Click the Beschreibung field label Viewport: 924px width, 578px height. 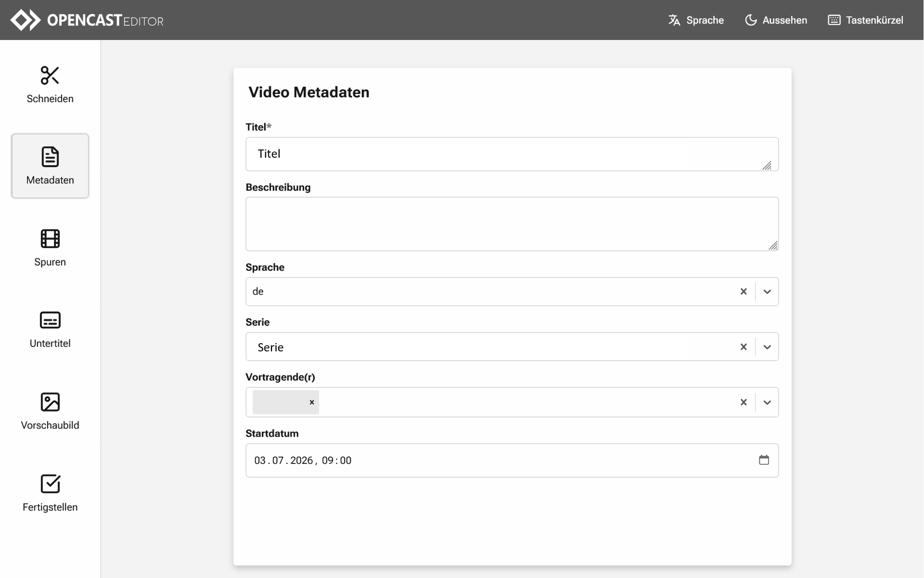tap(278, 188)
